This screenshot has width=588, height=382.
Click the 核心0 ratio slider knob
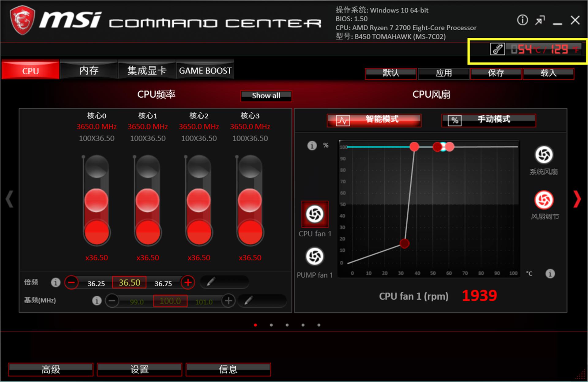[96, 200]
